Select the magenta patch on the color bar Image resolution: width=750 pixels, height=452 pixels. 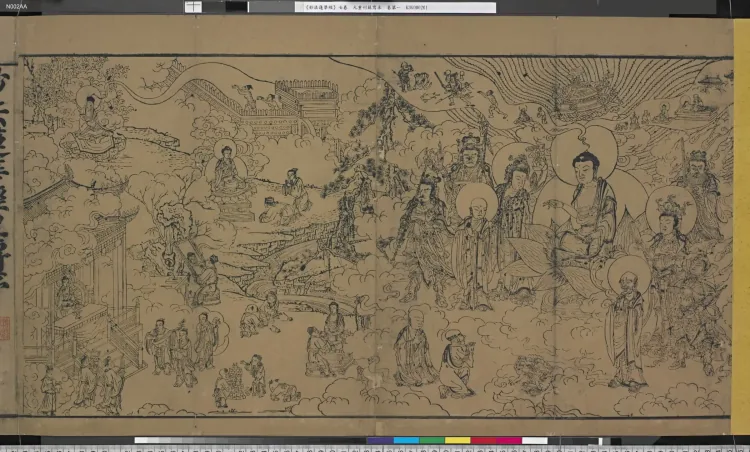(x=509, y=441)
